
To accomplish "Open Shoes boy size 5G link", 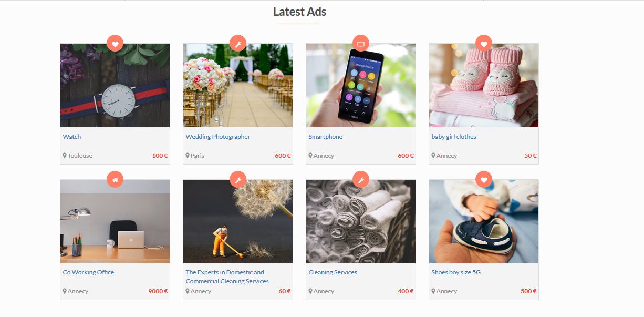I will tap(456, 272).
